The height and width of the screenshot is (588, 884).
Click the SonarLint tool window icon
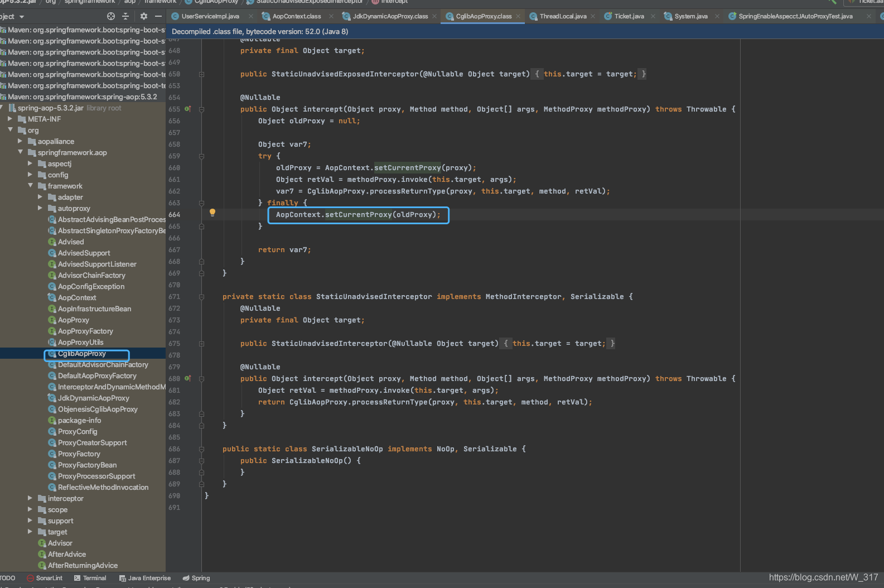click(x=31, y=578)
